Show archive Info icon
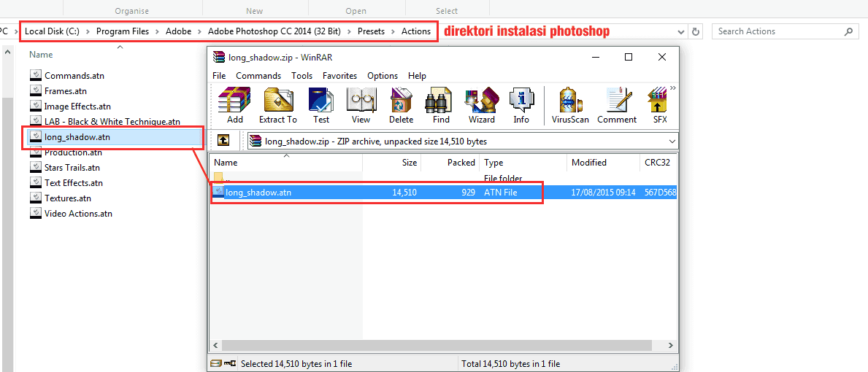This screenshot has width=868, height=372. 521,105
